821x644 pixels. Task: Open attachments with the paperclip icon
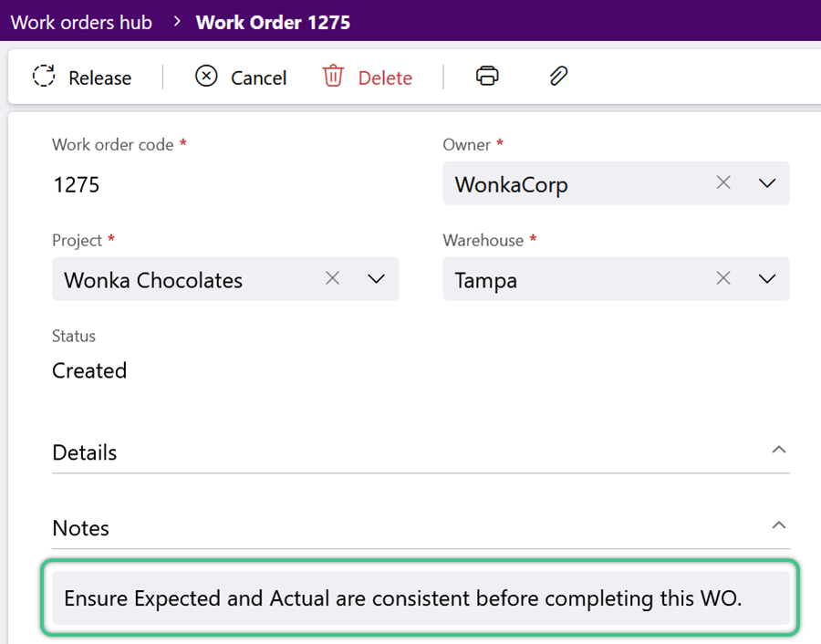pyautogui.click(x=558, y=76)
